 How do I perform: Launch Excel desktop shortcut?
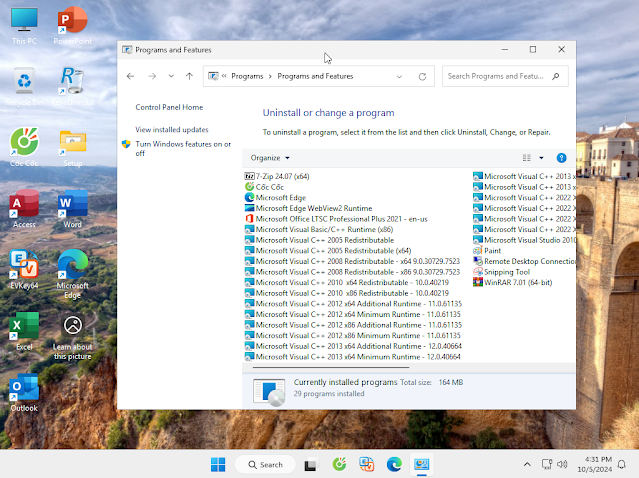point(24,331)
